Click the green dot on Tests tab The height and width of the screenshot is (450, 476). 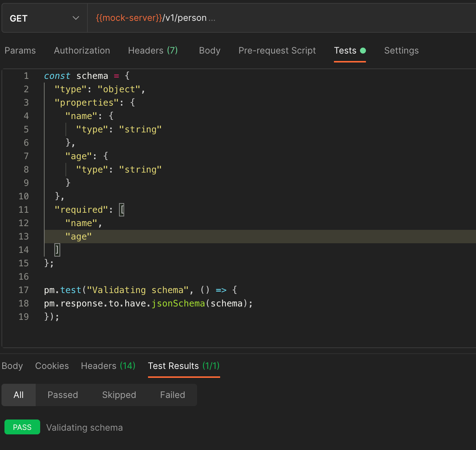pos(363,51)
